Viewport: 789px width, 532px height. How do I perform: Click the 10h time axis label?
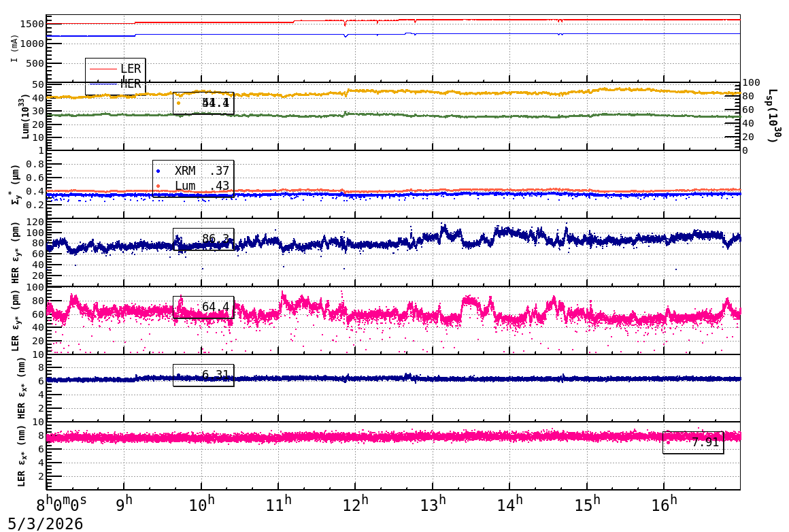201,503
